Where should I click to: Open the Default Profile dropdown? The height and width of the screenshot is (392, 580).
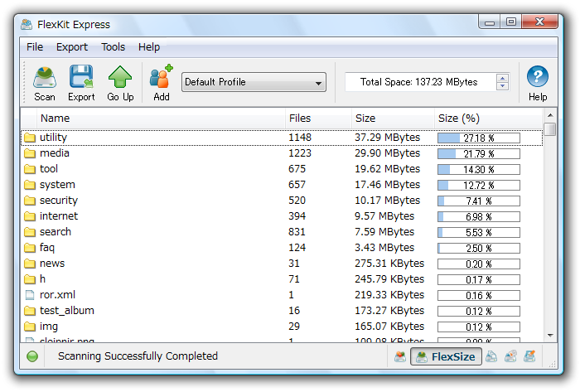coord(254,82)
